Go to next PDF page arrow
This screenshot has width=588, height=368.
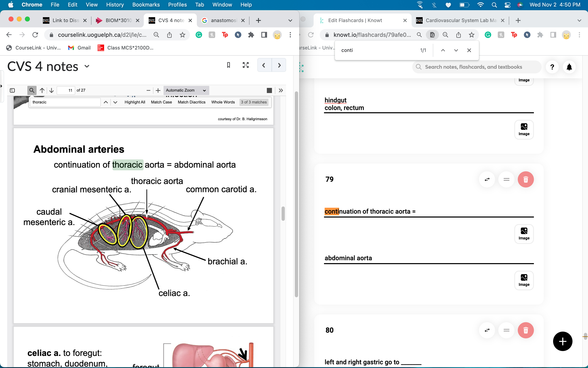[51, 90]
